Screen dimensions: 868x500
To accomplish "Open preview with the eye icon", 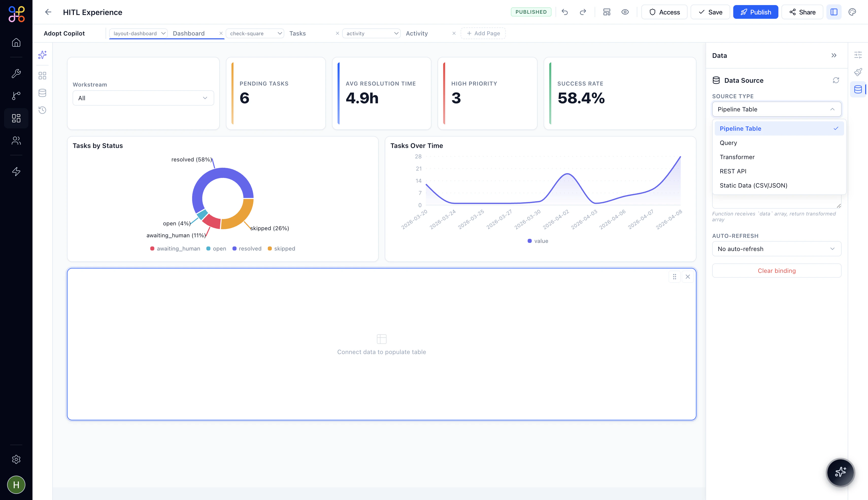I will pyautogui.click(x=625, y=12).
